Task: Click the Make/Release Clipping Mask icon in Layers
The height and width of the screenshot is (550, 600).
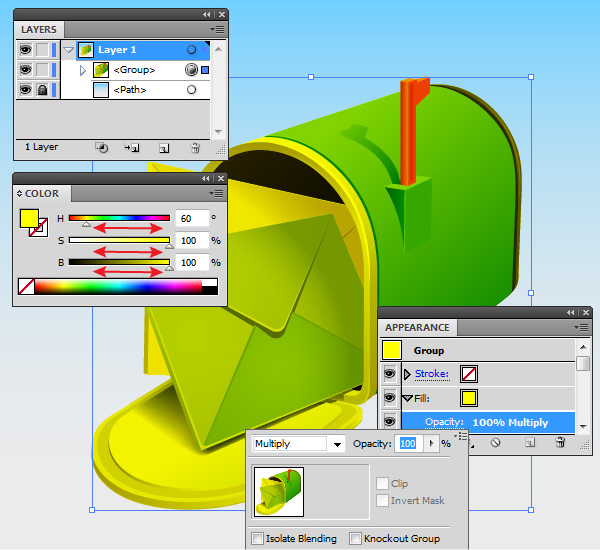Action: pos(101,147)
